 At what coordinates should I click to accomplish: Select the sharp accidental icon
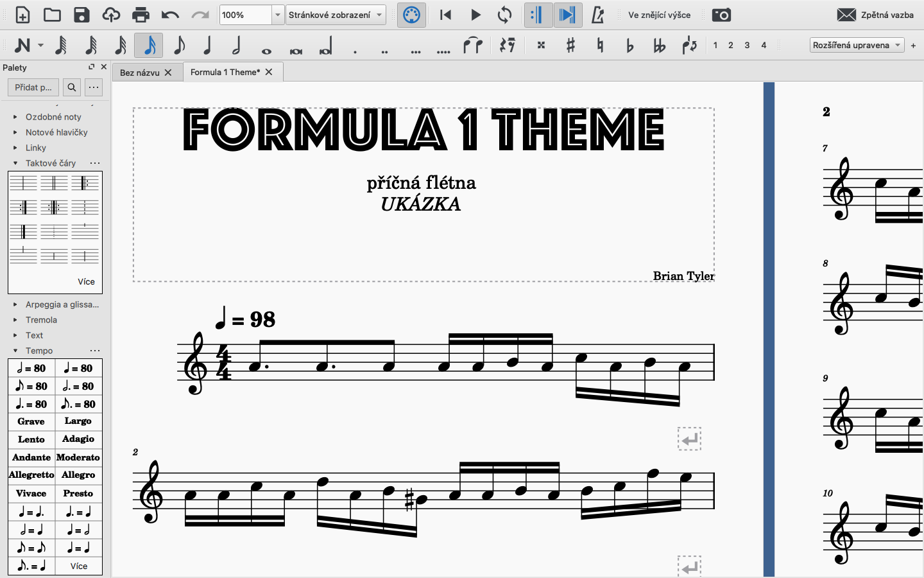(570, 46)
